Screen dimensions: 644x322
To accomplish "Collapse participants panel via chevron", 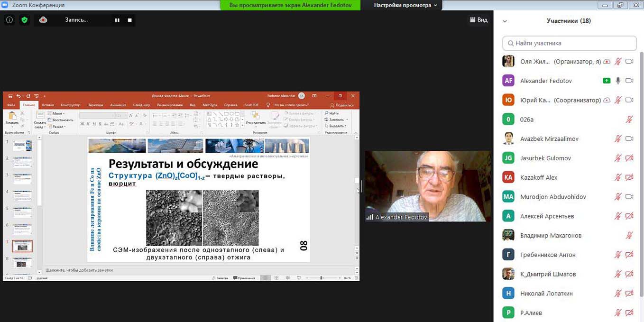I will 505,21.
